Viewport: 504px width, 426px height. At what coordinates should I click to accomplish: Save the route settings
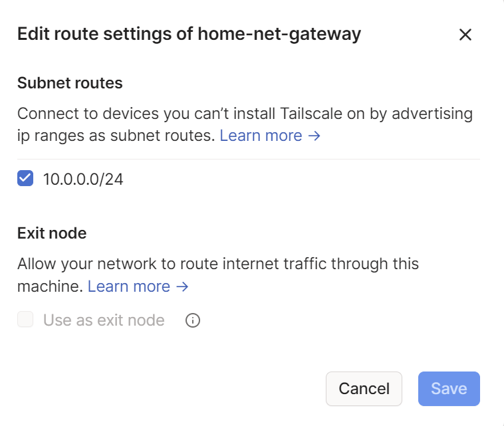pyautogui.click(x=449, y=389)
